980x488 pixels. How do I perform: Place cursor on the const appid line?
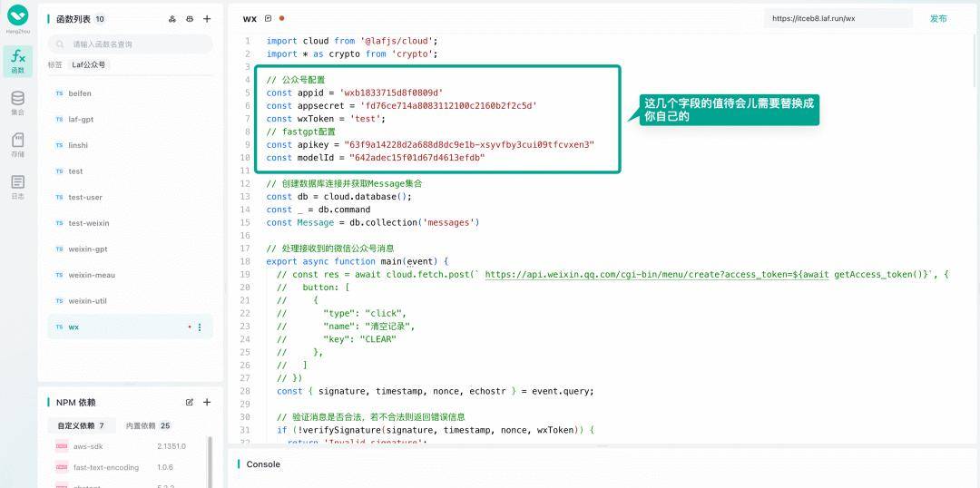coord(355,93)
